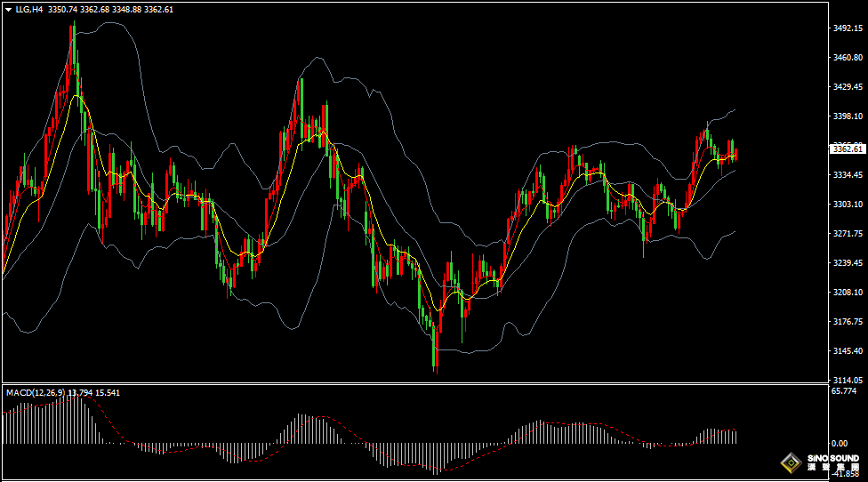Click the 3114.05 price axis label
Viewport: 868px width, 482px height.
[847, 380]
